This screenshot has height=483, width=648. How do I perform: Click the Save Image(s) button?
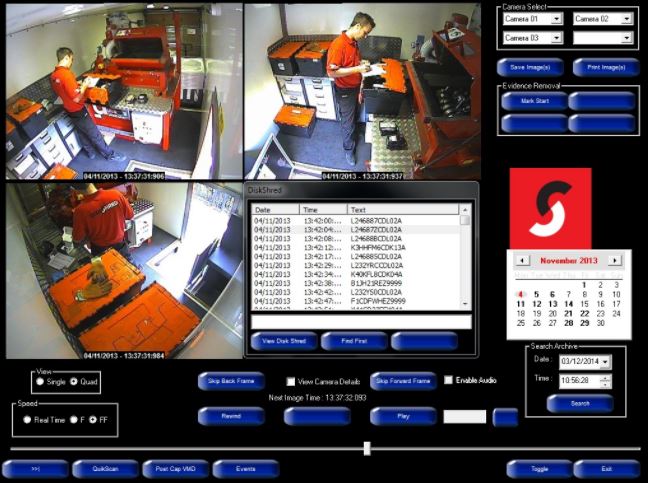tap(530, 67)
